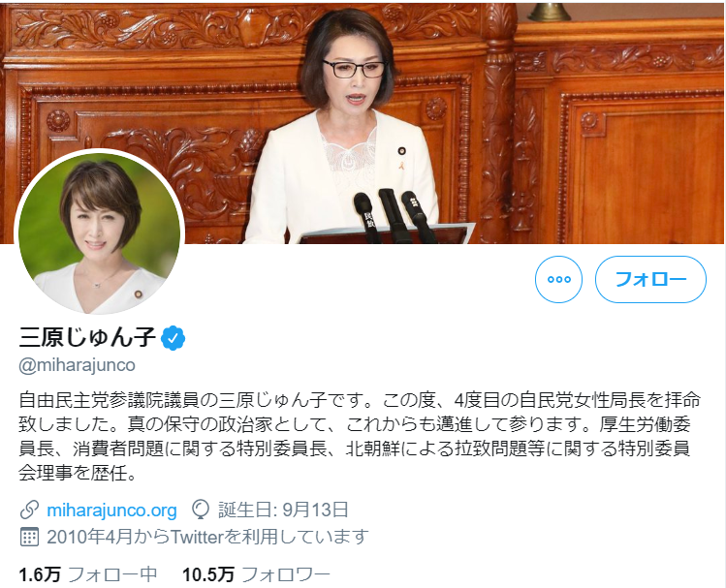Screen dimensions: 726x588
Task: Click the 2010年4月からTwitterを利用しています text
Action: coord(207,537)
